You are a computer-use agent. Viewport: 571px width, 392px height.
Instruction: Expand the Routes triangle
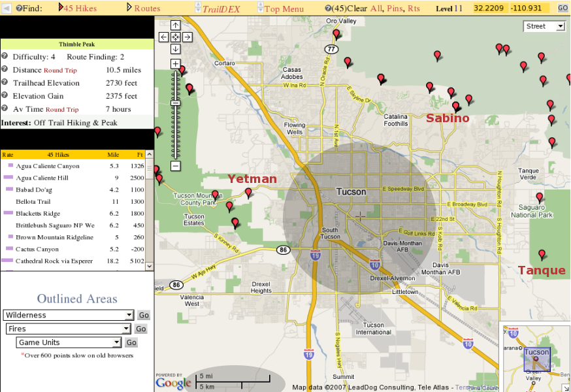click(x=129, y=7)
